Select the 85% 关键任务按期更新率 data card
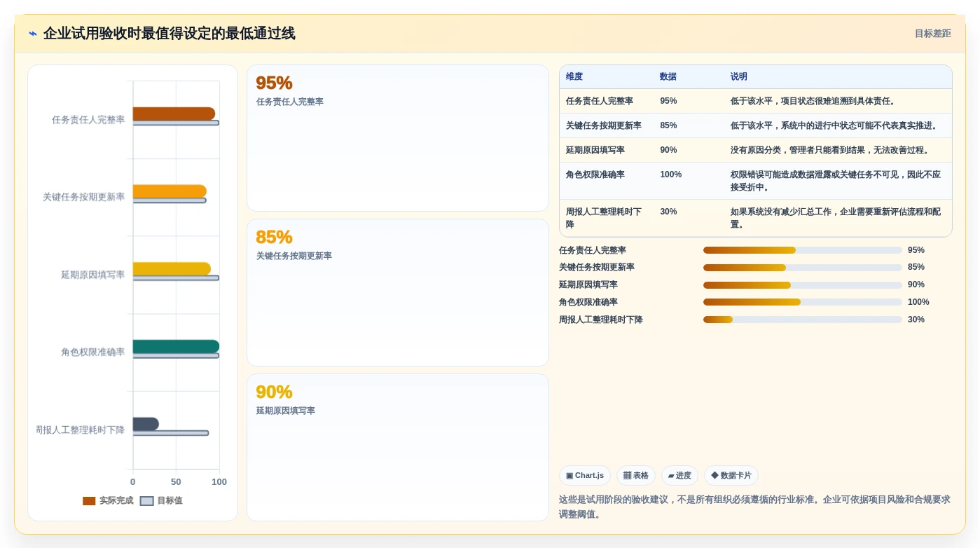This screenshot has width=980, height=548. coord(397,292)
